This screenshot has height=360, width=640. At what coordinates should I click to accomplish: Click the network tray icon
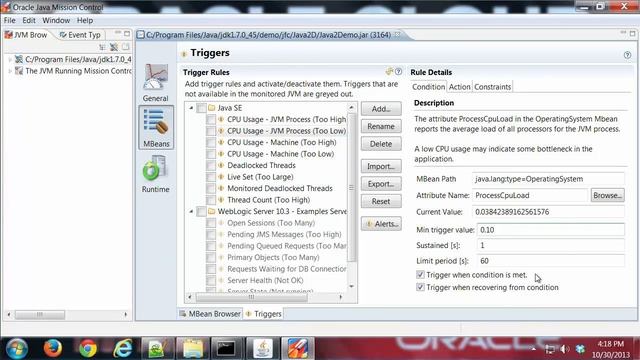click(x=550, y=349)
